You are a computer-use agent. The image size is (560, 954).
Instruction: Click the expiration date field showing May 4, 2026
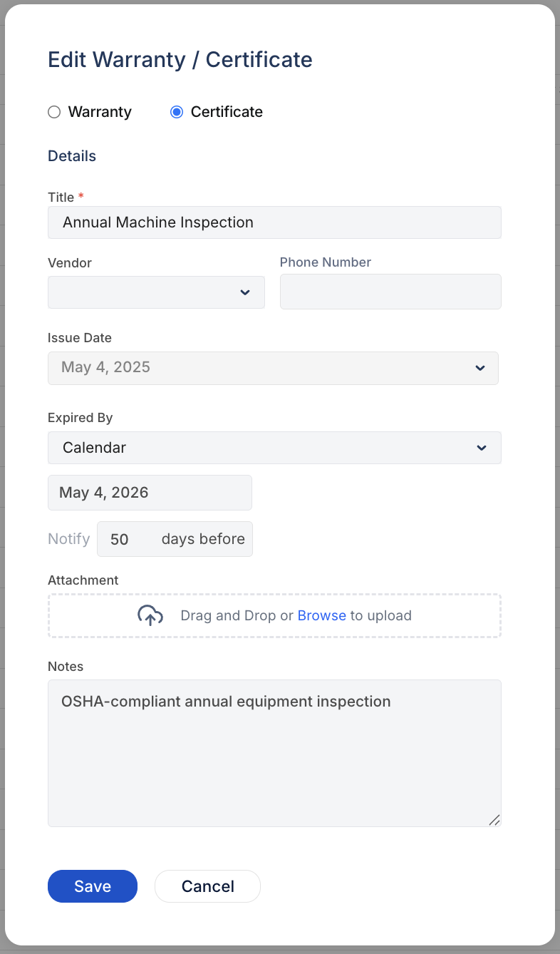pos(150,492)
